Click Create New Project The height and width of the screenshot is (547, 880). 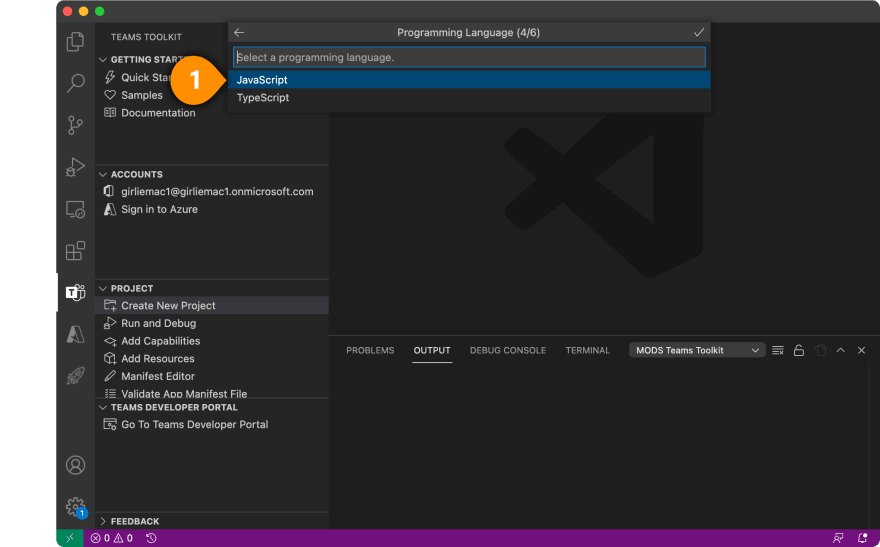212,306
